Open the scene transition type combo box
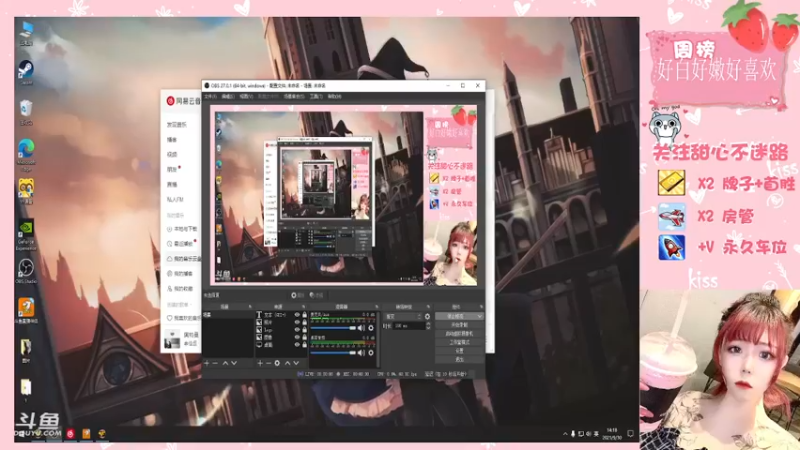Image resolution: width=800 pixels, height=450 pixels. [x=403, y=317]
